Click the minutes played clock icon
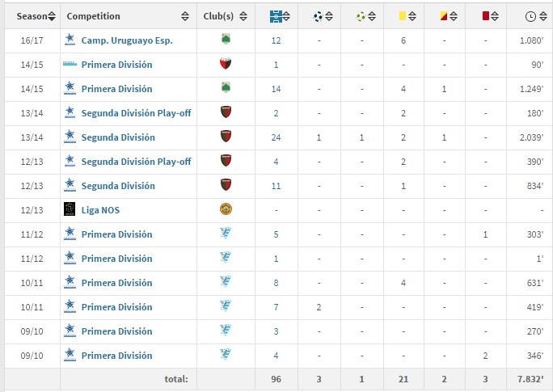 530,16
